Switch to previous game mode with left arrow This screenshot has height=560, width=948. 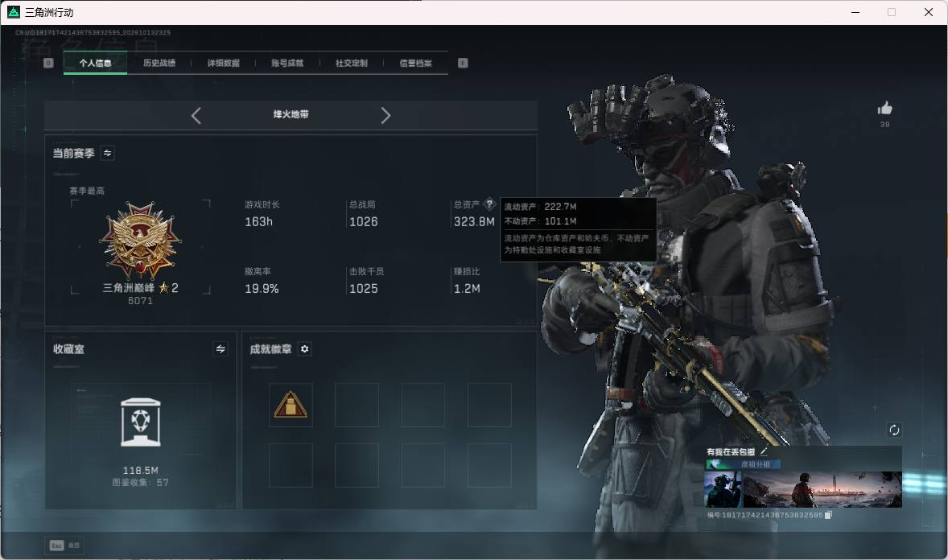click(x=196, y=116)
